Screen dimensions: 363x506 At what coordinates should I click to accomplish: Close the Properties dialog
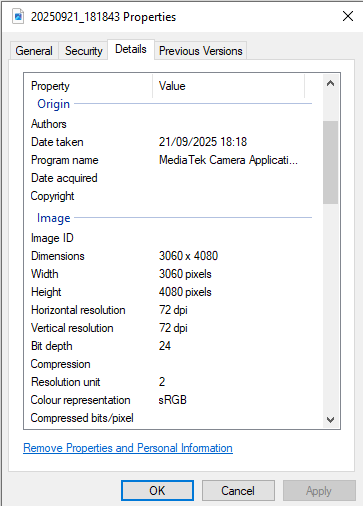pos(348,16)
